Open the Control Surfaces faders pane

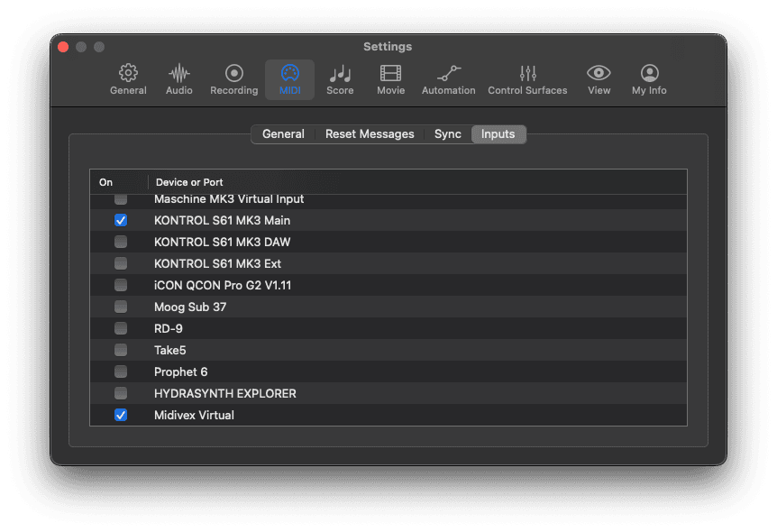[527, 79]
